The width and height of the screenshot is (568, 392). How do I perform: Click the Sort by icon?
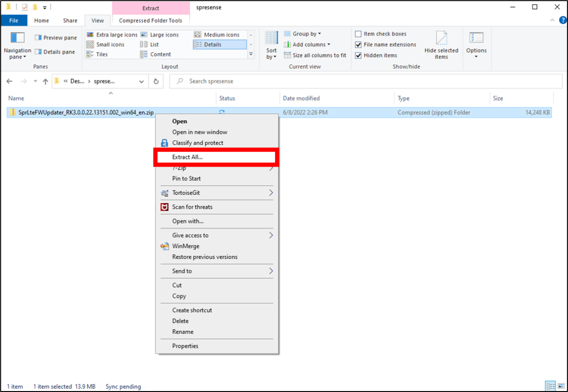tap(271, 38)
